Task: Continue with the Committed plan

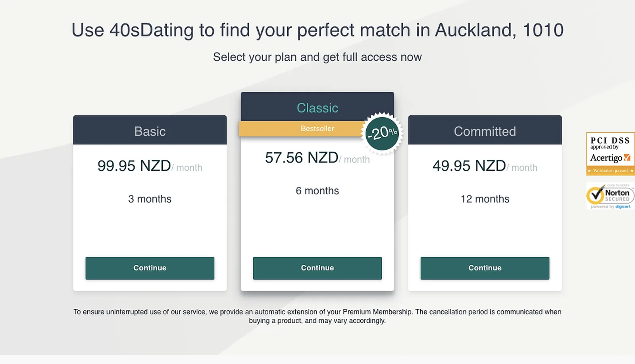Action: (x=485, y=268)
